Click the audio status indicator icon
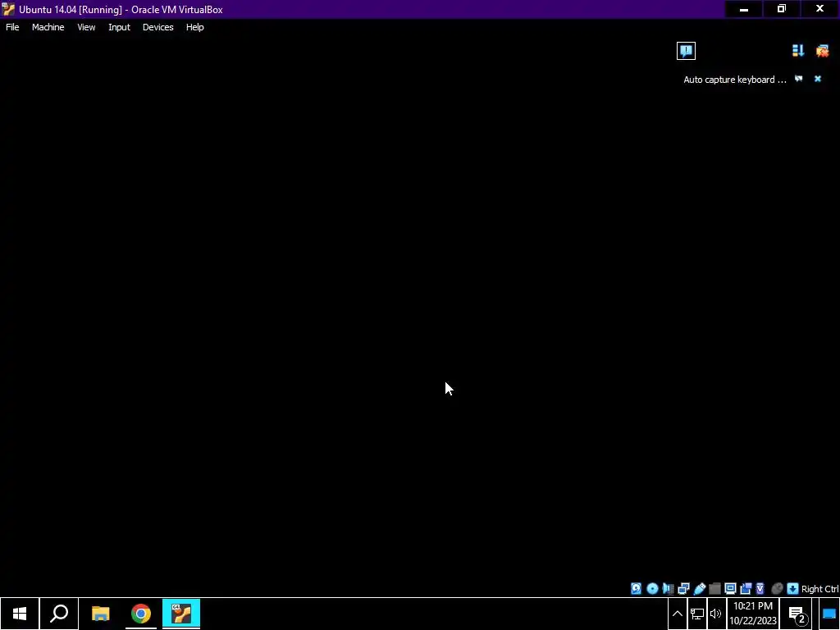The width and height of the screenshot is (840, 630). [668, 589]
